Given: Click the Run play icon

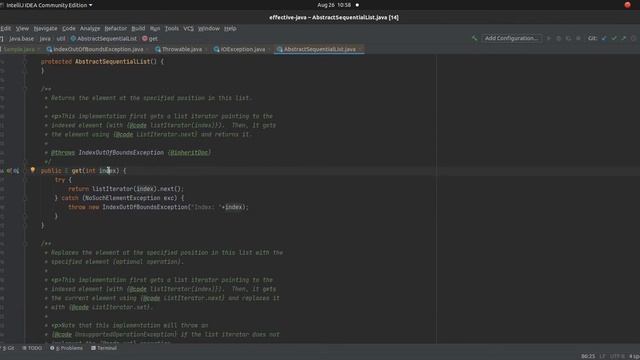Looking at the screenshot, I should (x=549, y=38).
